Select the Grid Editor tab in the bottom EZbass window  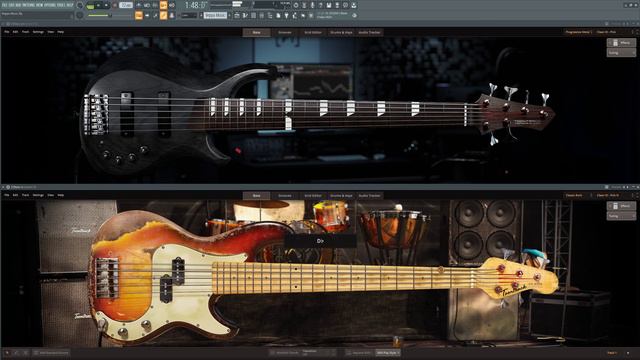tap(313, 196)
